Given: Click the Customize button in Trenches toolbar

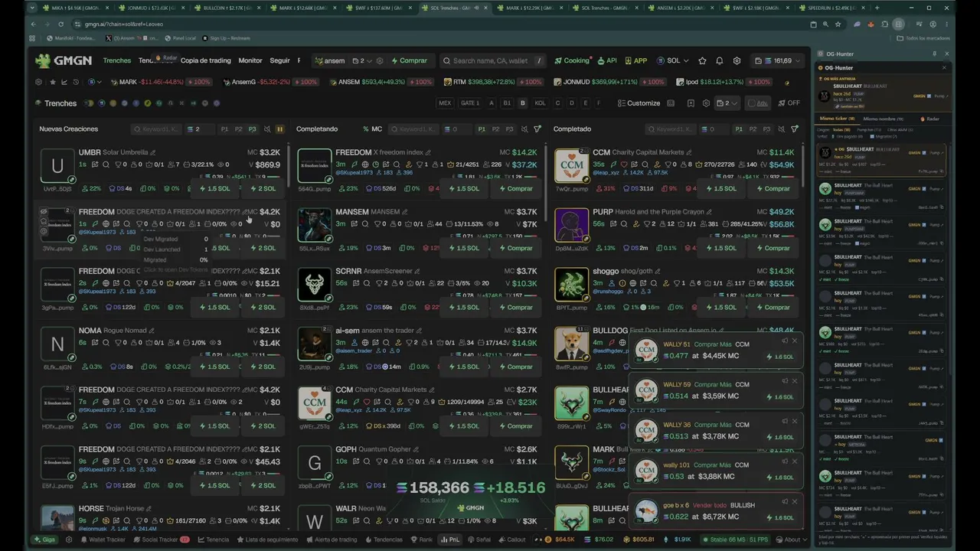Looking at the screenshot, I should click(x=639, y=103).
